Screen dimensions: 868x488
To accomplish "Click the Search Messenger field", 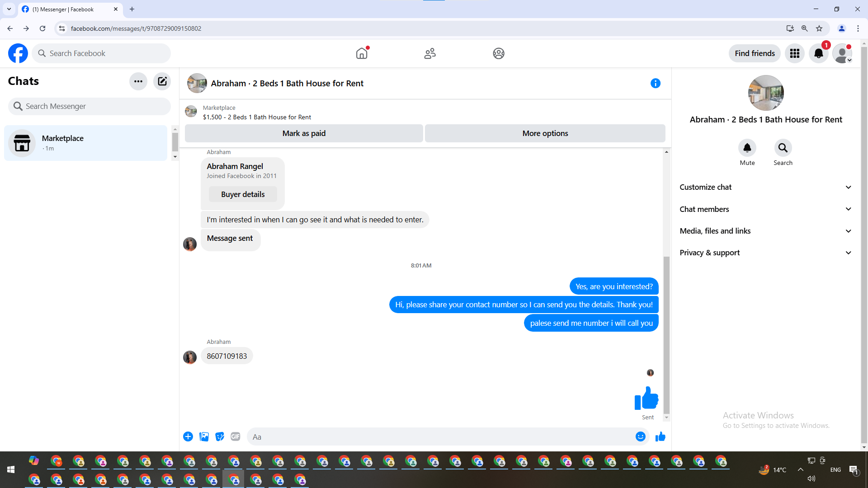I will coord(90,106).
